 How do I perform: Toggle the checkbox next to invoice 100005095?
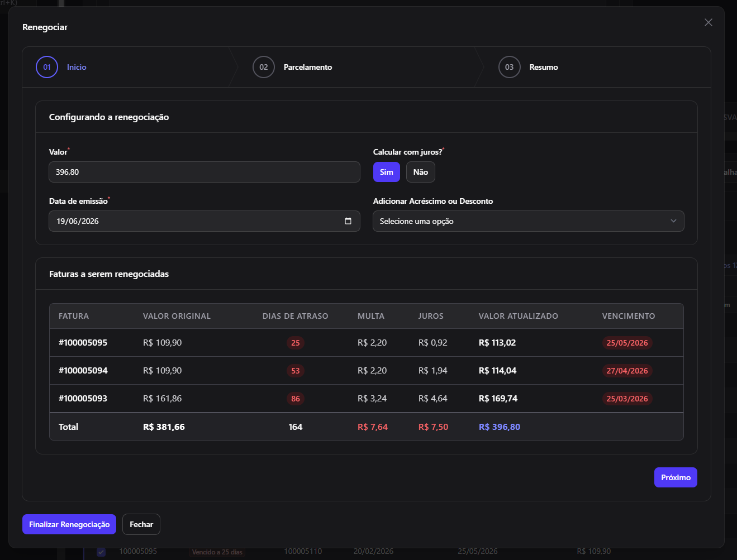pyautogui.click(x=101, y=552)
